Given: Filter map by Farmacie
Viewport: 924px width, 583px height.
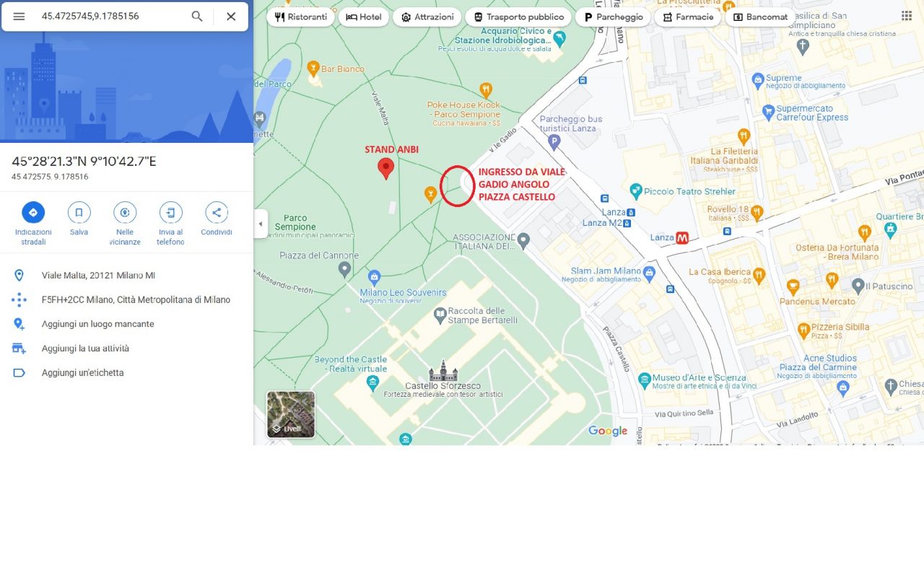Looking at the screenshot, I should pos(688,17).
